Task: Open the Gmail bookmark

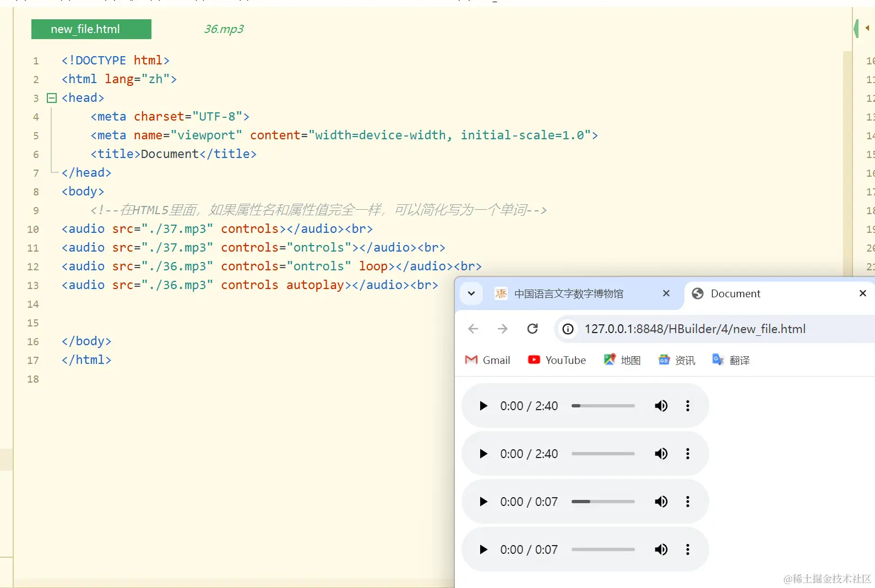Action: tap(488, 360)
